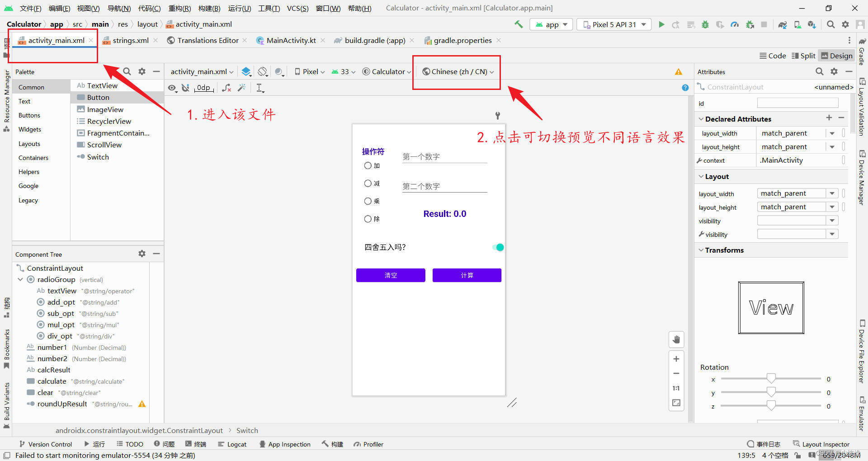This screenshot has width=868, height=461.
Task: Select the 除 radio button
Action: click(x=368, y=219)
